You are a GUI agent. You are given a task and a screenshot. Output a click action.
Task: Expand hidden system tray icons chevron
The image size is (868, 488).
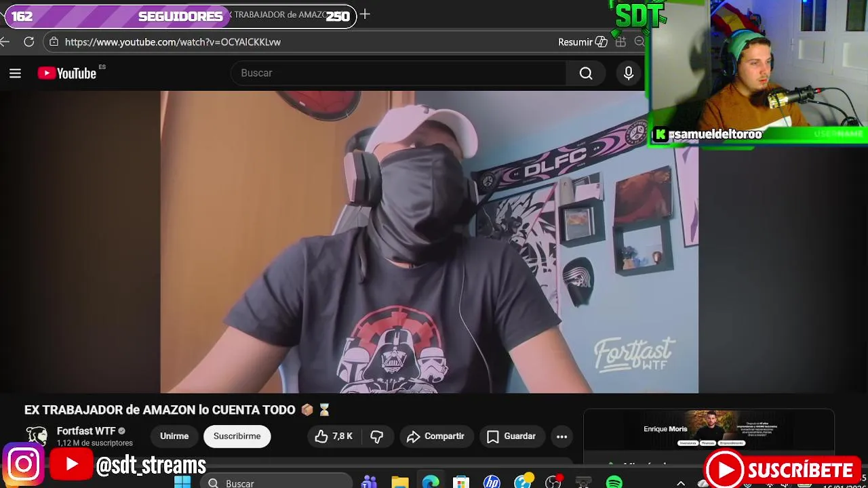pyautogui.click(x=681, y=483)
